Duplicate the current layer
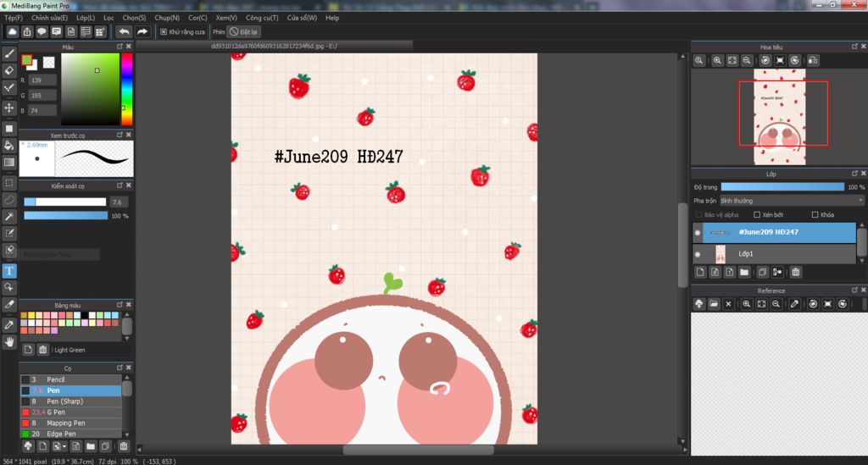Screen dimensions: 868x465 [762, 272]
